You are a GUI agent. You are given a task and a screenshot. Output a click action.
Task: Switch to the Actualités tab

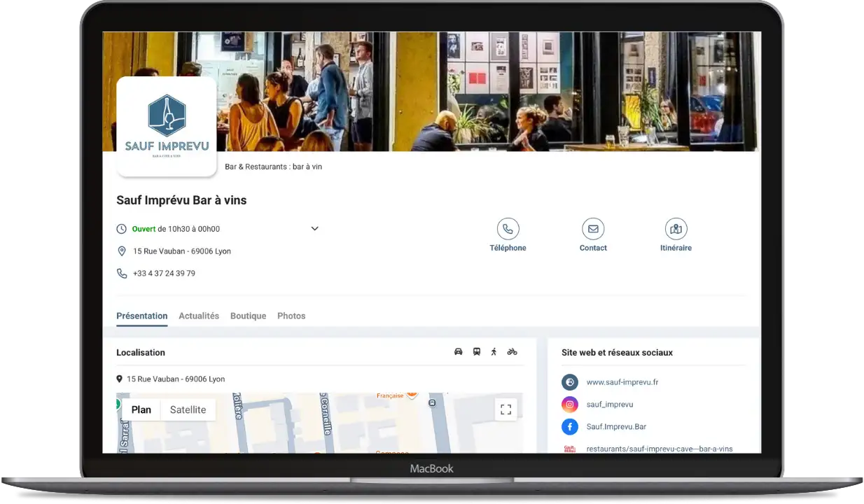199,316
